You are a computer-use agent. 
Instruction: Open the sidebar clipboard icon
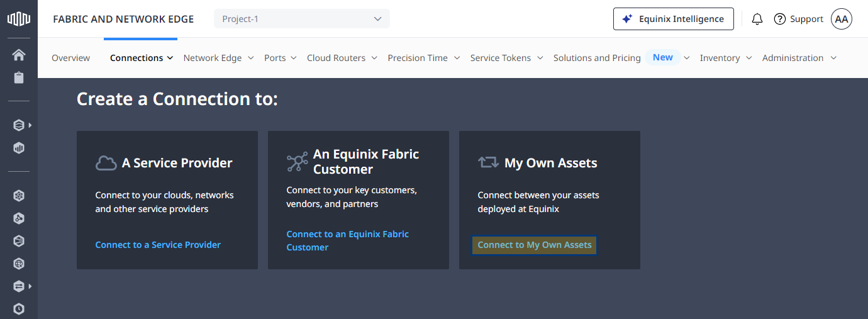(x=19, y=77)
